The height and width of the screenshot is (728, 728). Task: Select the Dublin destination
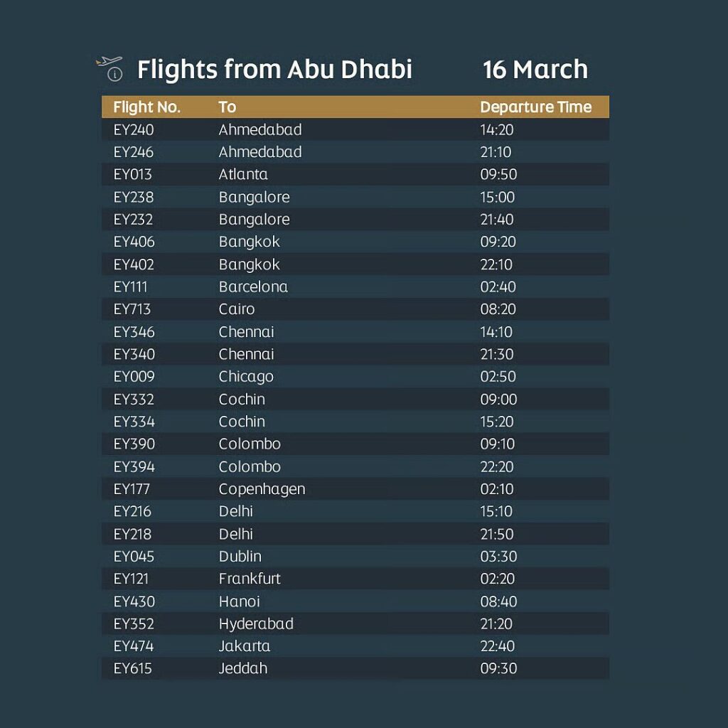point(240,557)
